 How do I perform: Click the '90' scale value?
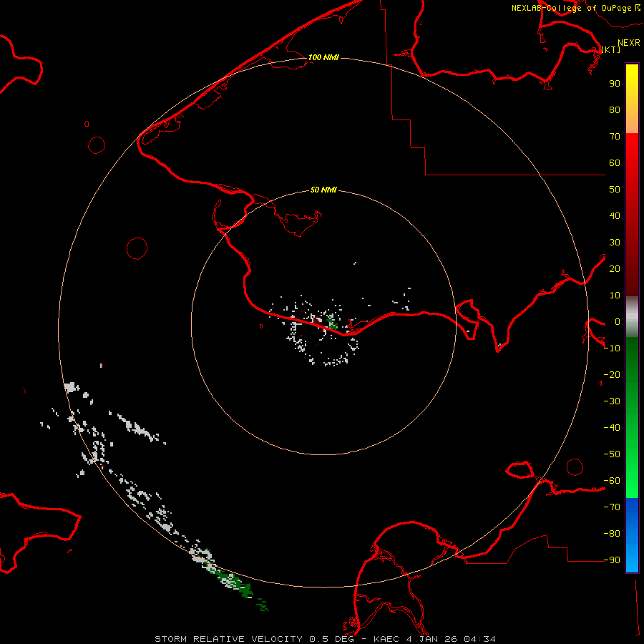pyautogui.click(x=615, y=84)
